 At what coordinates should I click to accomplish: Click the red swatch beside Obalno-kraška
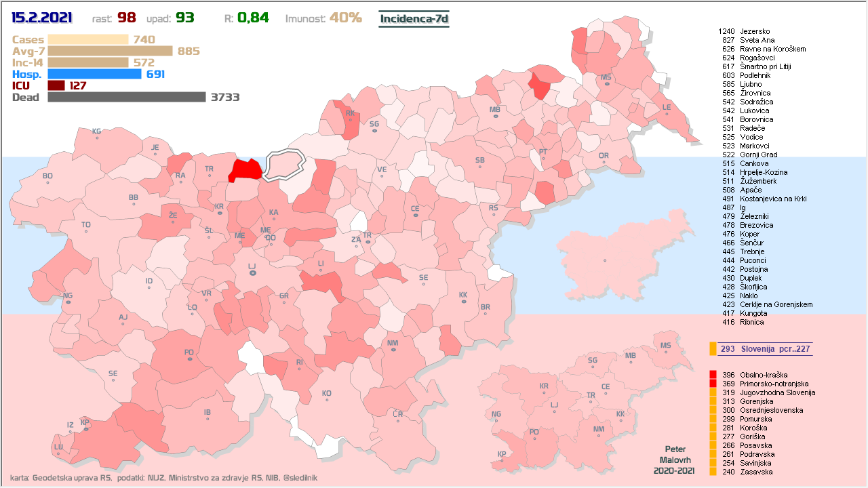[x=713, y=375]
